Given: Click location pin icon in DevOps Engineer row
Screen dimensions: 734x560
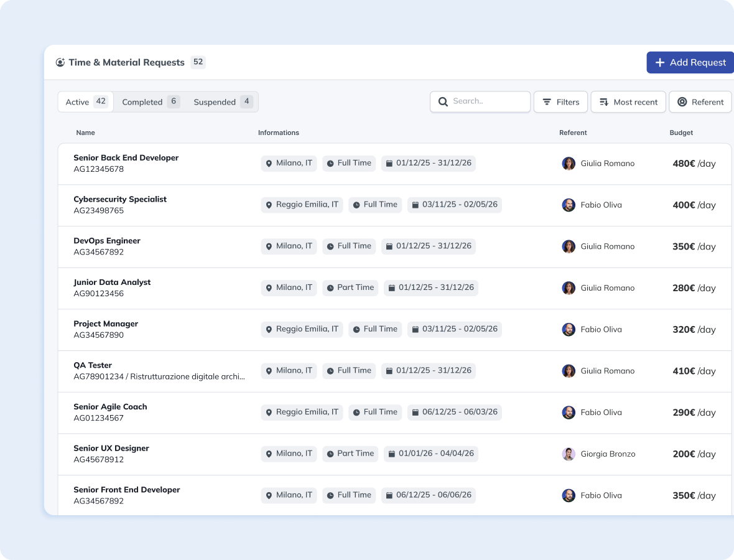Looking at the screenshot, I should (x=269, y=246).
